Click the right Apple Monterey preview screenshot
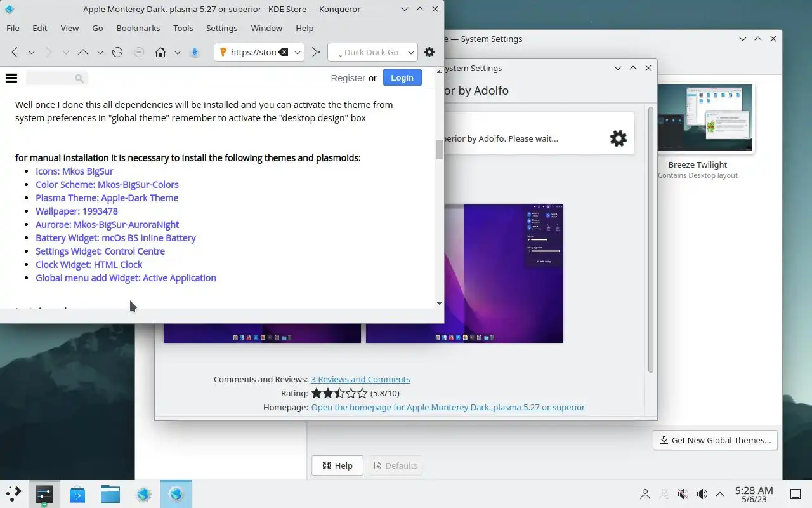Viewport: 812px width, 508px height. click(x=464, y=274)
